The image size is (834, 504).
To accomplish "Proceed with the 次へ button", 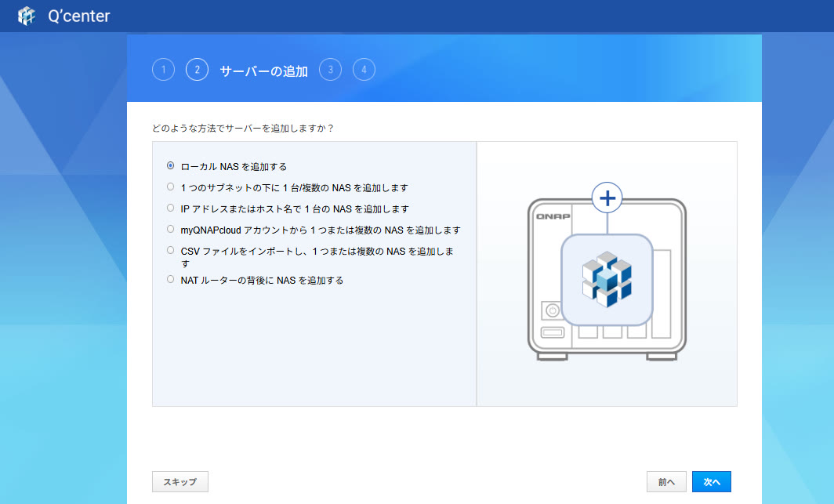I will pyautogui.click(x=711, y=482).
